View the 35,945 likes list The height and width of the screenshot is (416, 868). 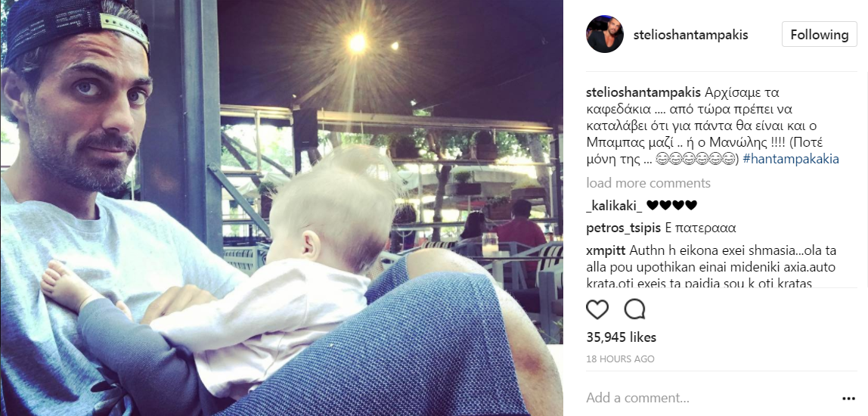click(621, 337)
